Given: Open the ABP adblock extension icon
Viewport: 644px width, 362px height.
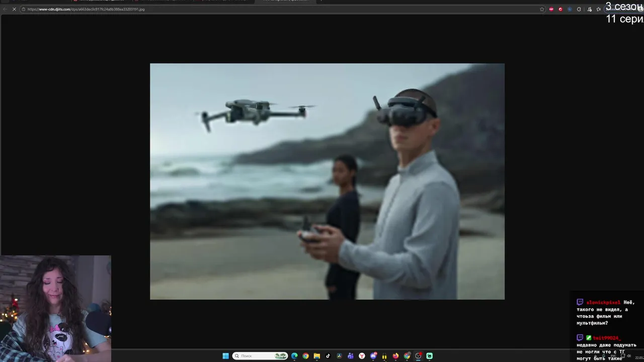Looking at the screenshot, I should [551, 9].
